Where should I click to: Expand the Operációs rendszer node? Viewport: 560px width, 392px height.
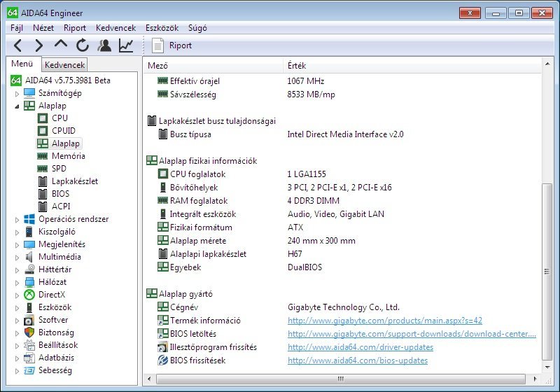[x=17, y=220]
